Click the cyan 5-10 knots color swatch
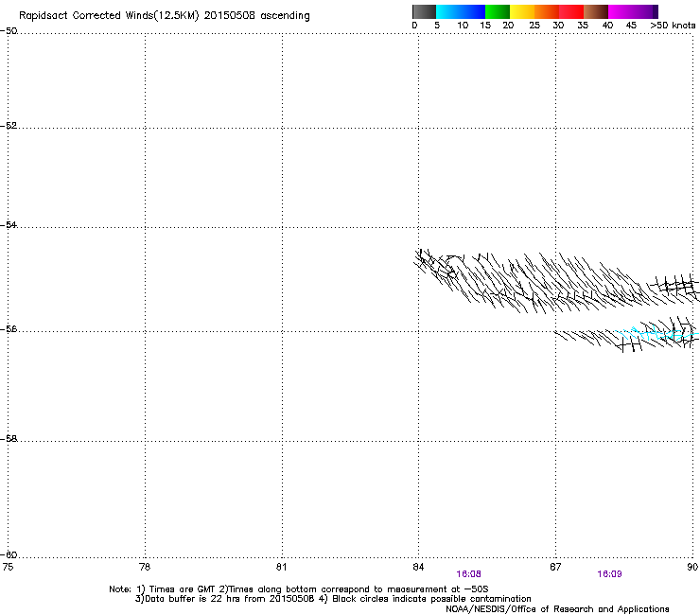Viewport: 700px width, 615px height. tap(448, 11)
